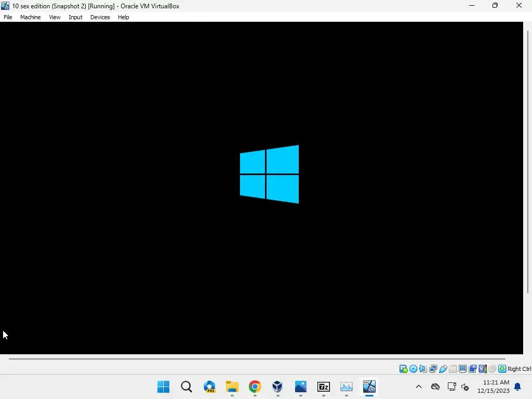Open the notifications bell

coord(518,387)
